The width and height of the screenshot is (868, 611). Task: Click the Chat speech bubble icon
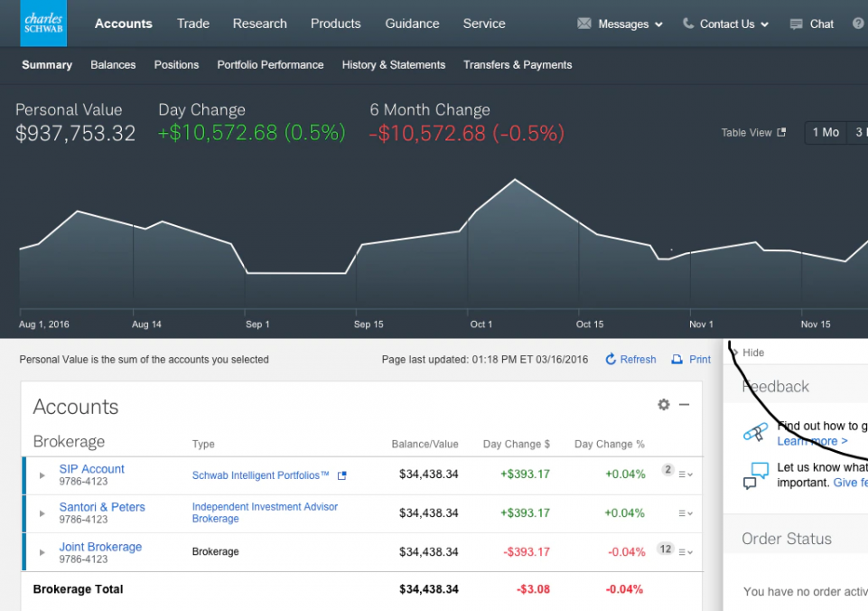tap(796, 24)
